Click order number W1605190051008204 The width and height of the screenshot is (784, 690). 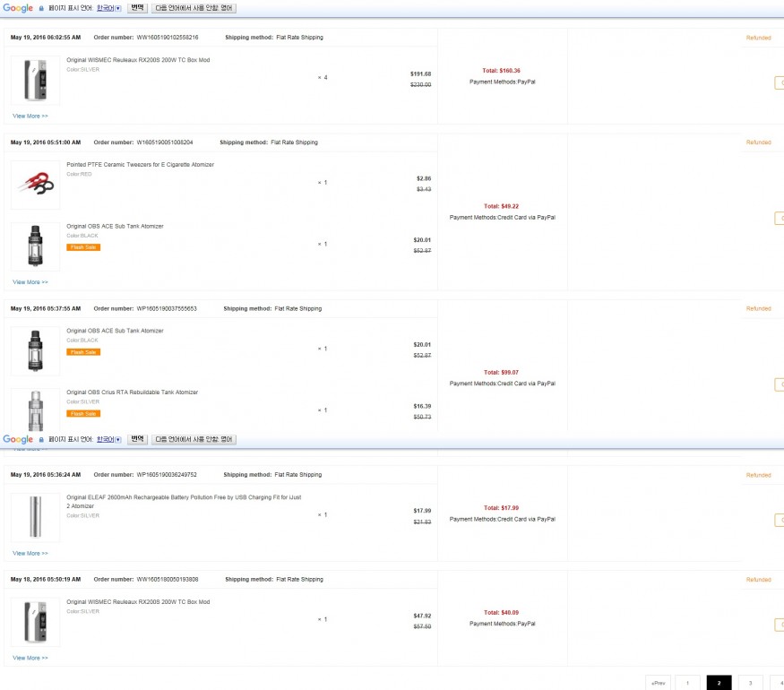point(165,142)
